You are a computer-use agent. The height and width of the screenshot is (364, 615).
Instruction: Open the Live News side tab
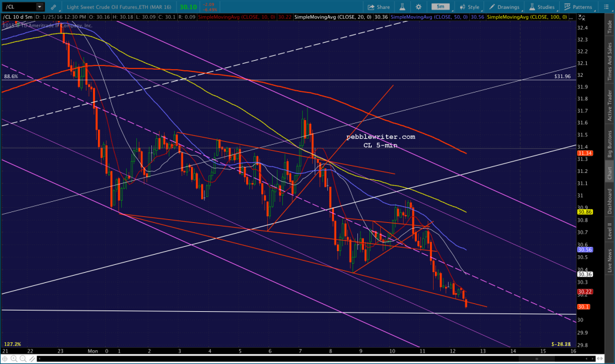[x=610, y=261]
